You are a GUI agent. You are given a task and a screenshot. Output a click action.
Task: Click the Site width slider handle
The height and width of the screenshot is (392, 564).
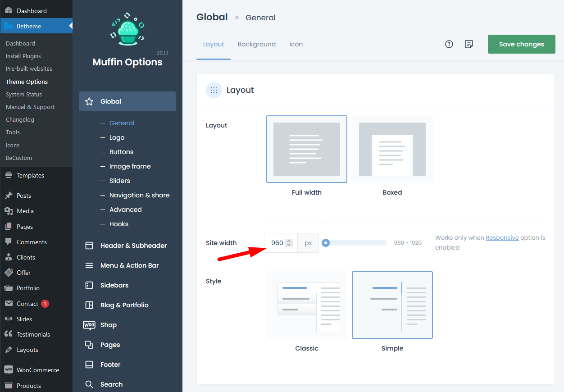coord(326,243)
